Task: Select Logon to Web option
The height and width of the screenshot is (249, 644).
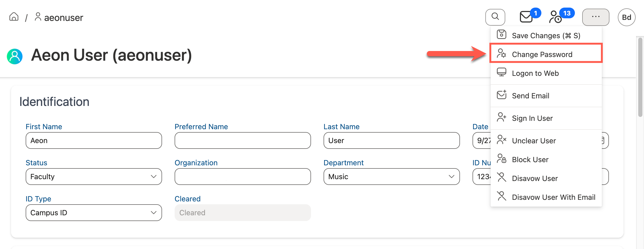Action: click(x=535, y=73)
